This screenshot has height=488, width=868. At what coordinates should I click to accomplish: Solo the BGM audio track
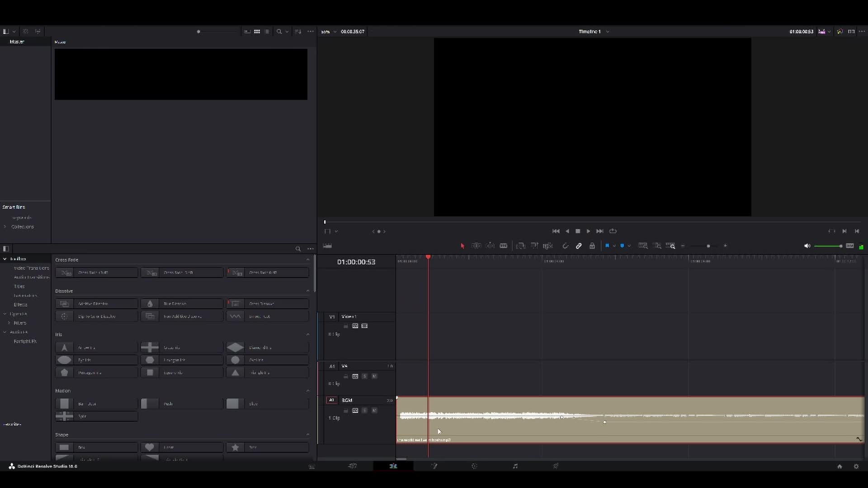(365, 410)
